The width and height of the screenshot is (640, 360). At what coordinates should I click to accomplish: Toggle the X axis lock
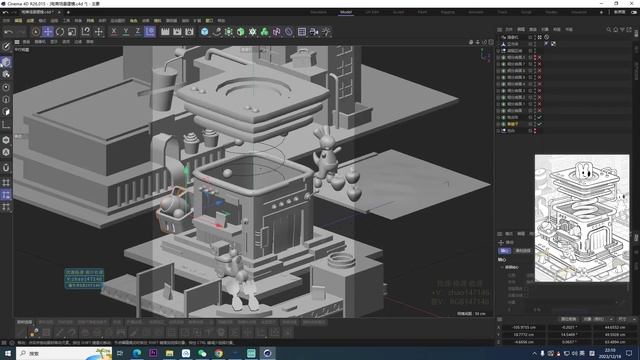click(x=114, y=31)
